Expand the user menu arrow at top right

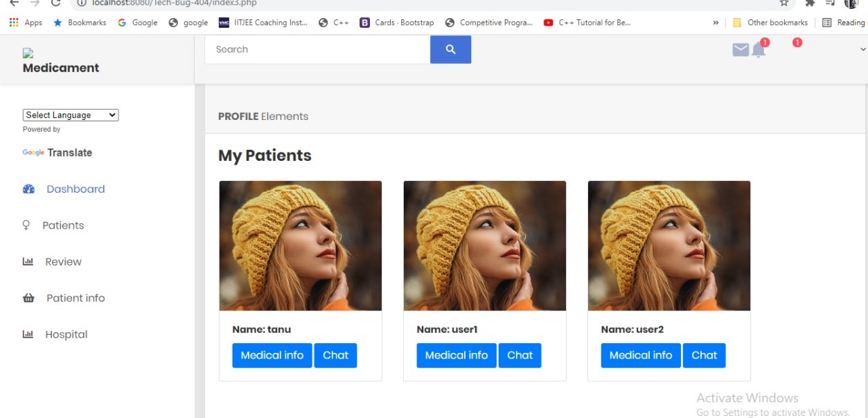(x=862, y=50)
